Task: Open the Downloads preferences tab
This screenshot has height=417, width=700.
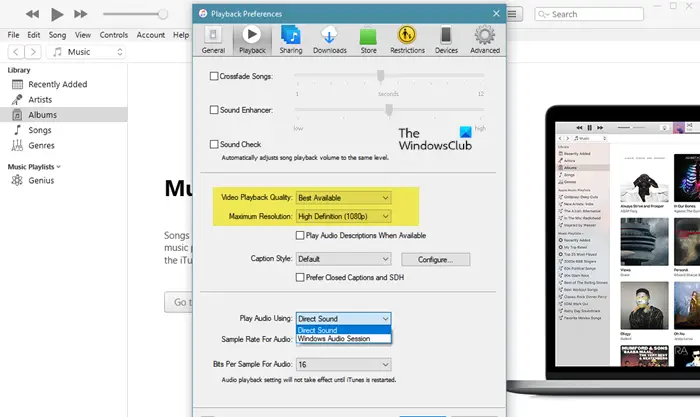Action: tap(329, 40)
